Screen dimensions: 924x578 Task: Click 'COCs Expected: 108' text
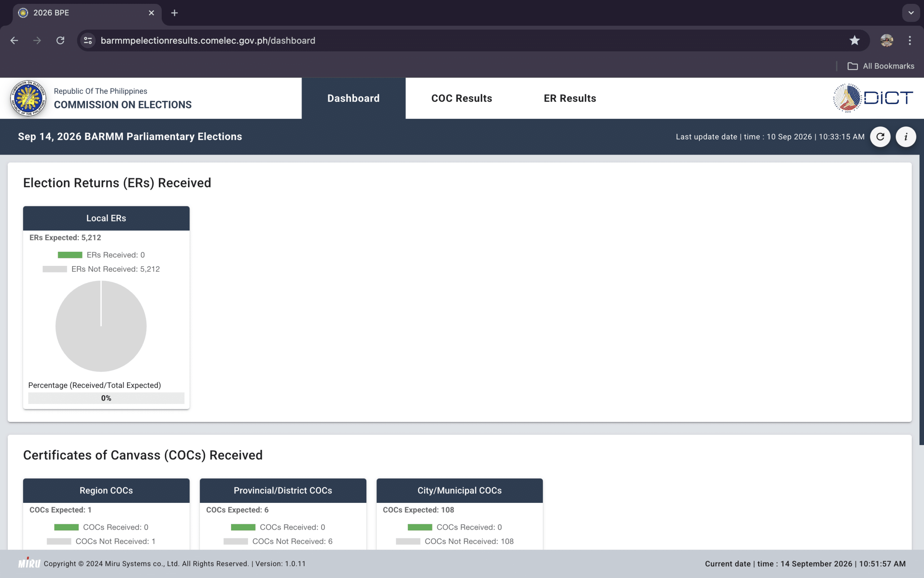tap(418, 510)
